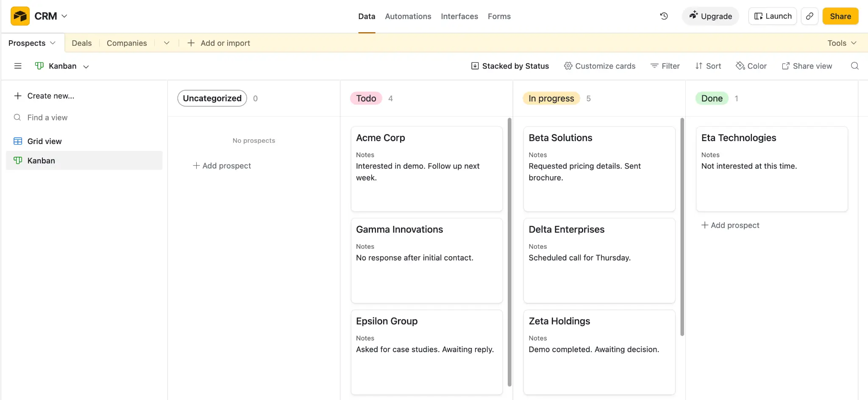Image resolution: width=868 pixels, height=400 pixels.
Task: Click Share view
Action: point(807,66)
